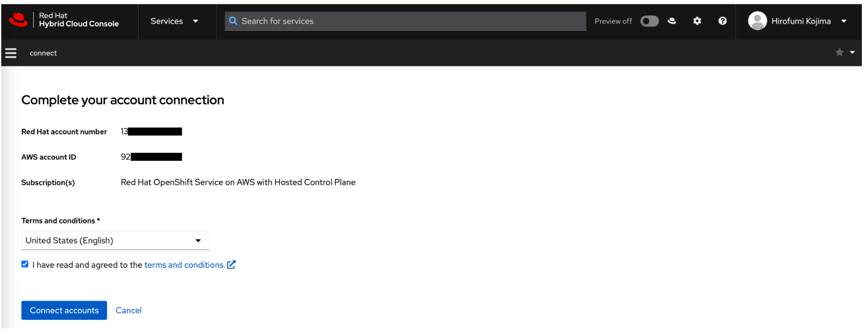Open the Services dropdown menu
The image size is (868, 331).
point(175,21)
